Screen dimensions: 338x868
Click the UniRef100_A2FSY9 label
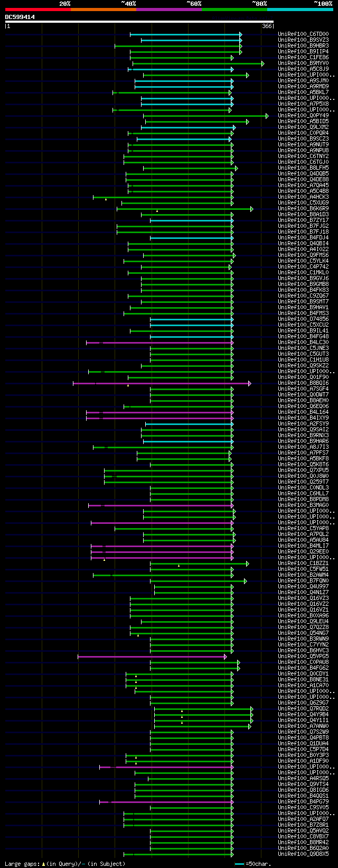pos(303,424)
